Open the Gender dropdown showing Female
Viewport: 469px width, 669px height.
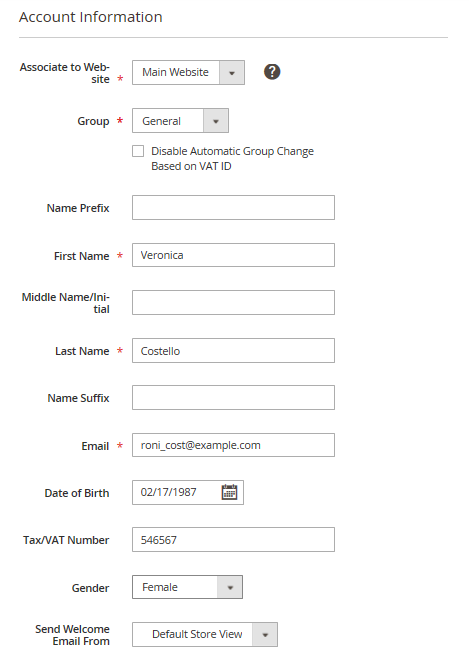click(x=187, y=587)
